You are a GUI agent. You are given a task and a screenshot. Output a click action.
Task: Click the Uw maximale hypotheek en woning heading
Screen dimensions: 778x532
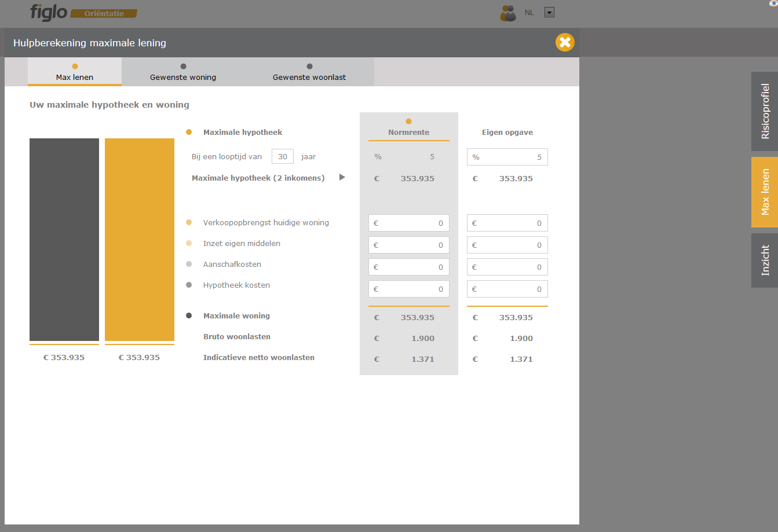pos(109,105)
